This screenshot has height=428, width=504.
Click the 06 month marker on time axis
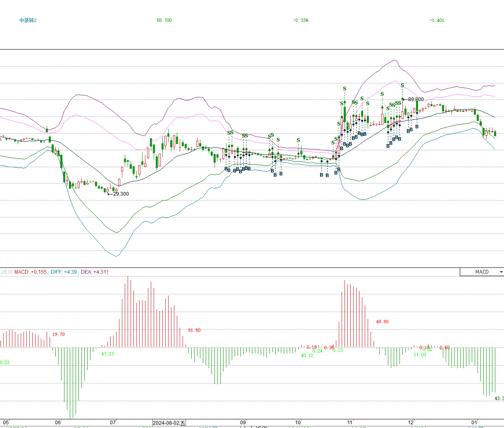(x=58, y=423)
